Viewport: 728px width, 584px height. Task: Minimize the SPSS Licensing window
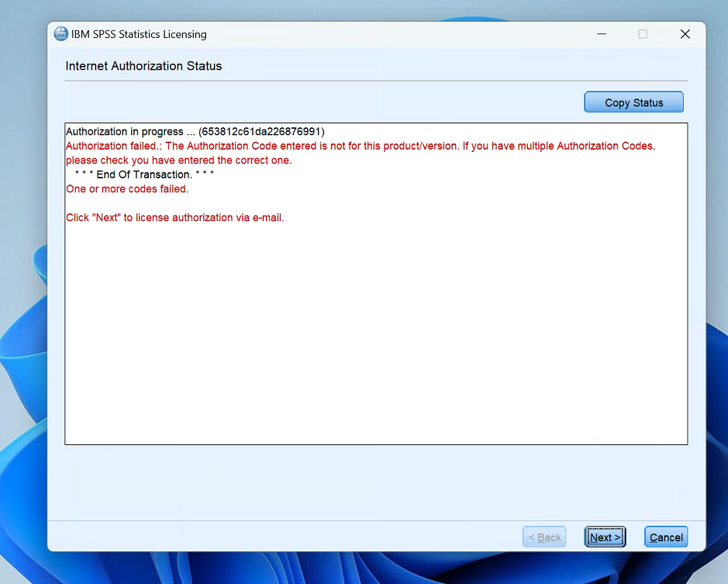coord(602,34)
